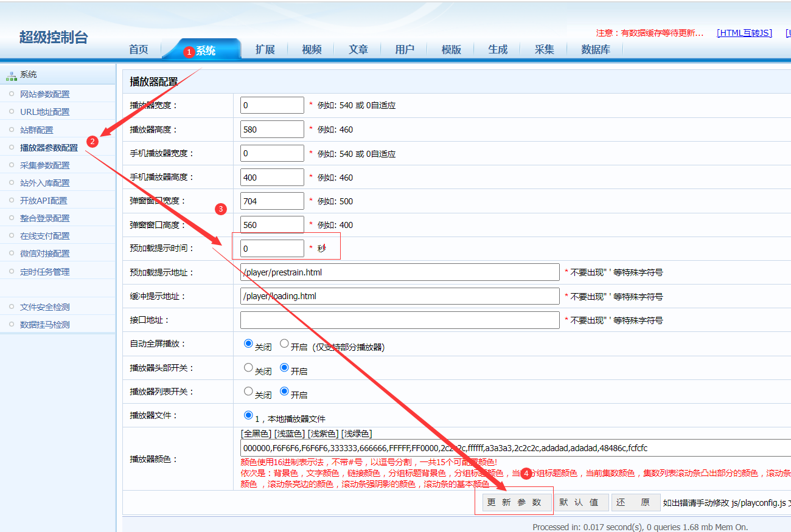
Task: Choose 本地播放器文件 radio option
Action: (248, 415)
